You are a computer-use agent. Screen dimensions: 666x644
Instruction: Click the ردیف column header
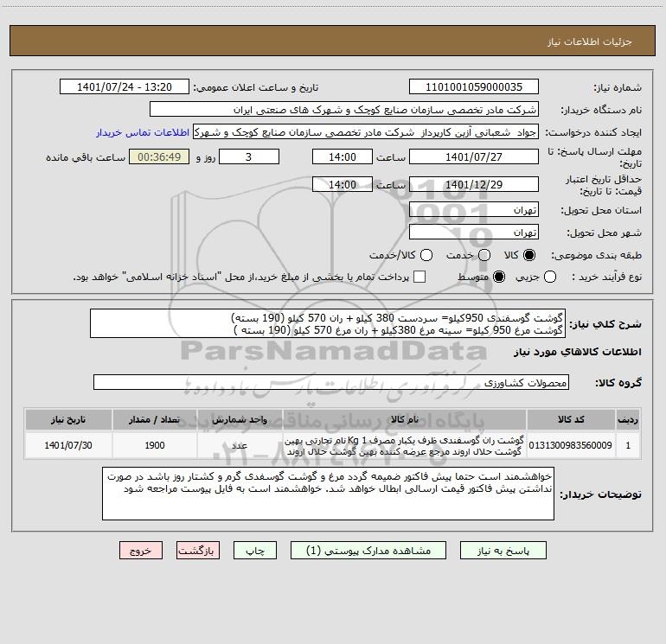[628, 420]
